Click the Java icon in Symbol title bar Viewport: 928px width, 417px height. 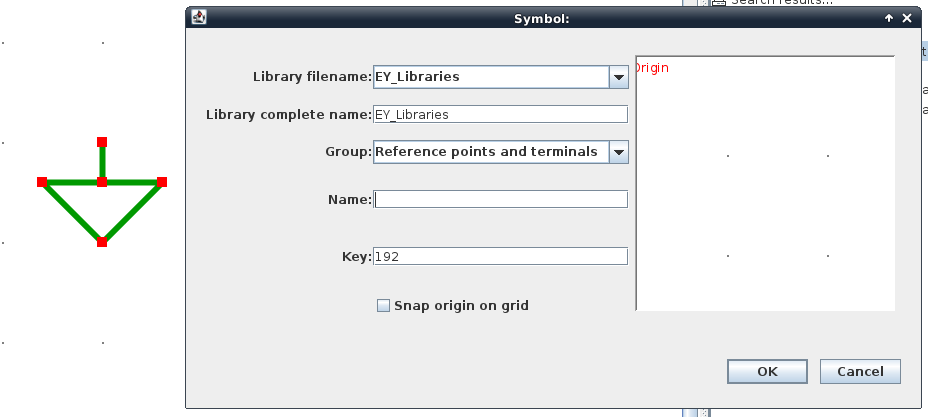coord(200,18)
